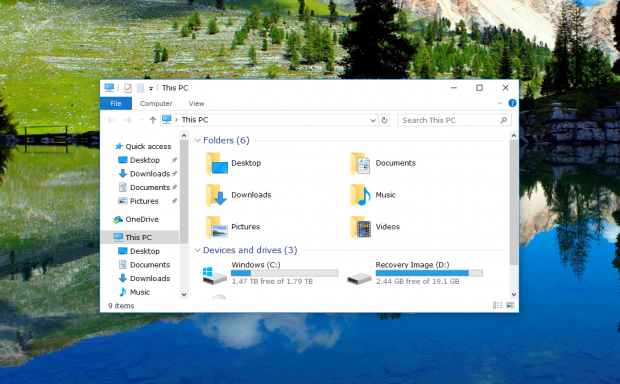Screen dimensions: 620x384
Task: Open Music under This PC in sidebar
Action: (134, 292)
